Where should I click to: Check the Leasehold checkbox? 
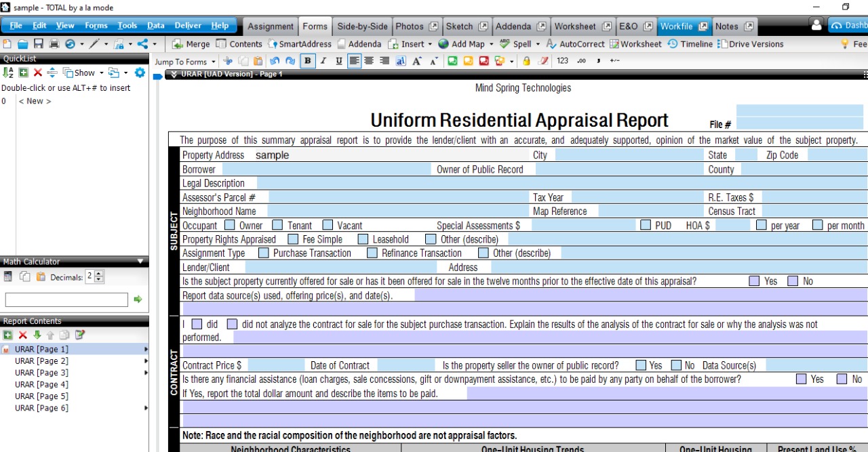pyautogui.click(x=363, y=239)
